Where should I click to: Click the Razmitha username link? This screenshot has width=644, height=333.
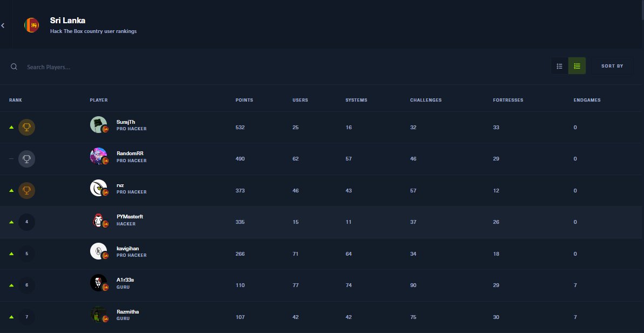pyautogui.click(x=128, y=311)
